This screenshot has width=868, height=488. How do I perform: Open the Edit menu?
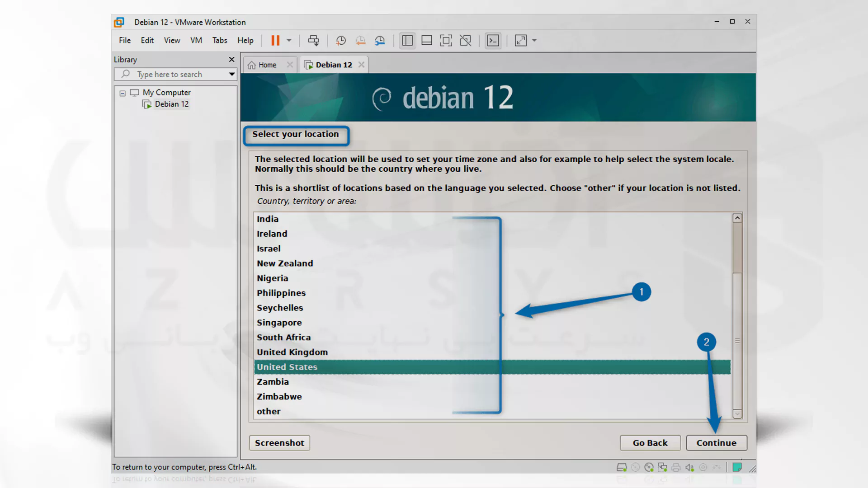coord(146,40)
